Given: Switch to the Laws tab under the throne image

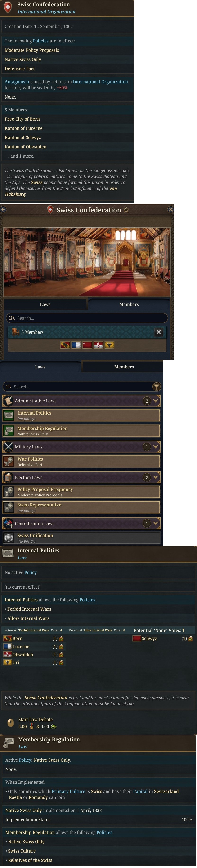Looking at the screenshot, I should click(45, 305).
